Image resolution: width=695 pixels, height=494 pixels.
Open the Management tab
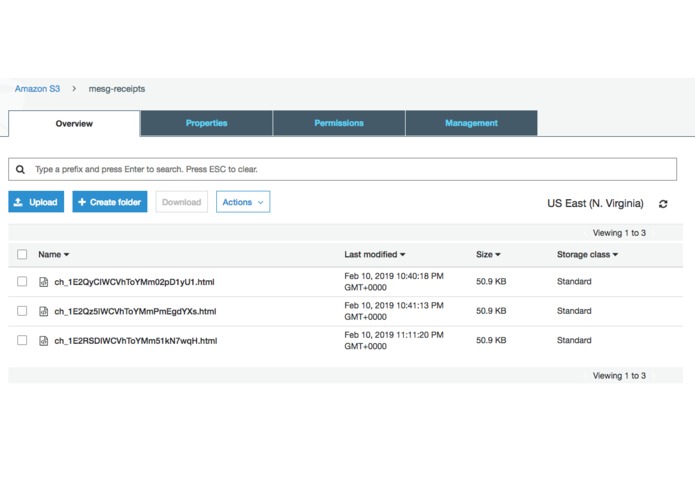[x=472, y=123]
